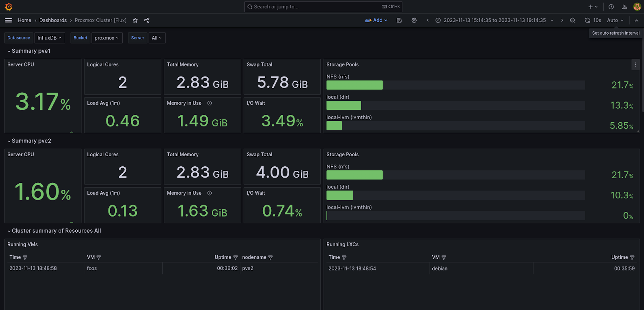The width and height of the screenshot is (644, 310).
Task: Filter Running LXCs Time column
Action: (344, 257)
